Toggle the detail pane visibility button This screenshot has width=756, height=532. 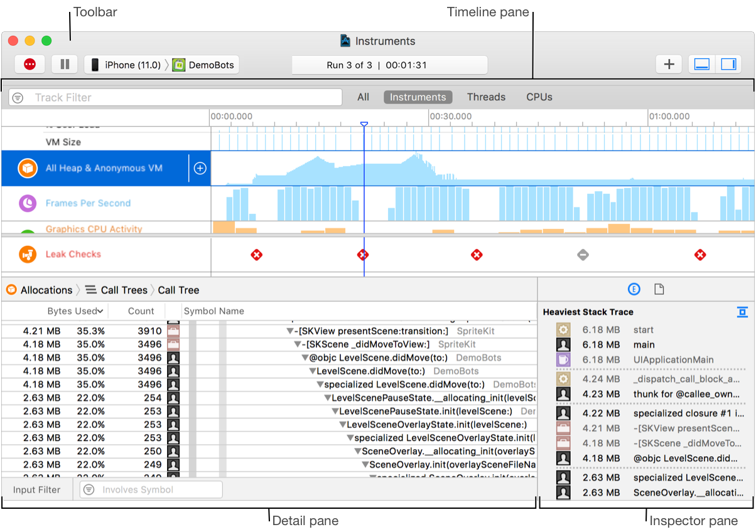(x=701, y=63)
